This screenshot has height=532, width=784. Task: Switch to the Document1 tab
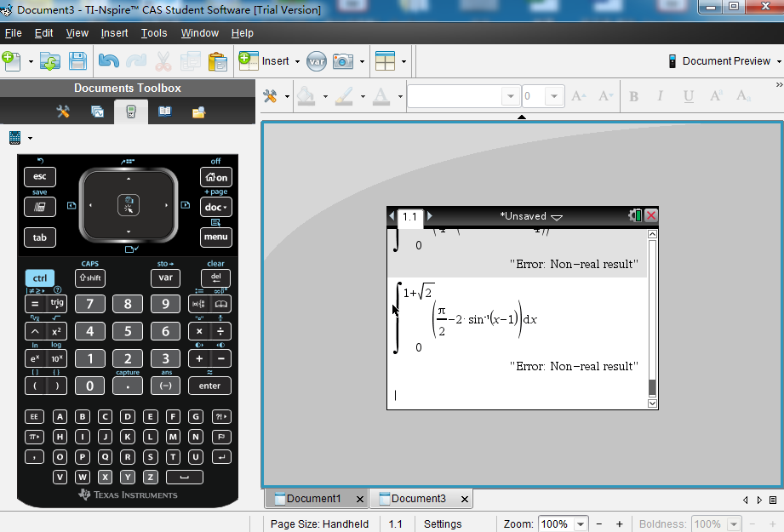coord(313,499)
